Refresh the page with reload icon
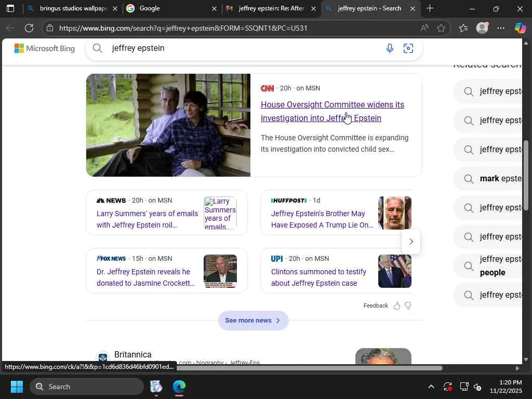 point(29,28)
